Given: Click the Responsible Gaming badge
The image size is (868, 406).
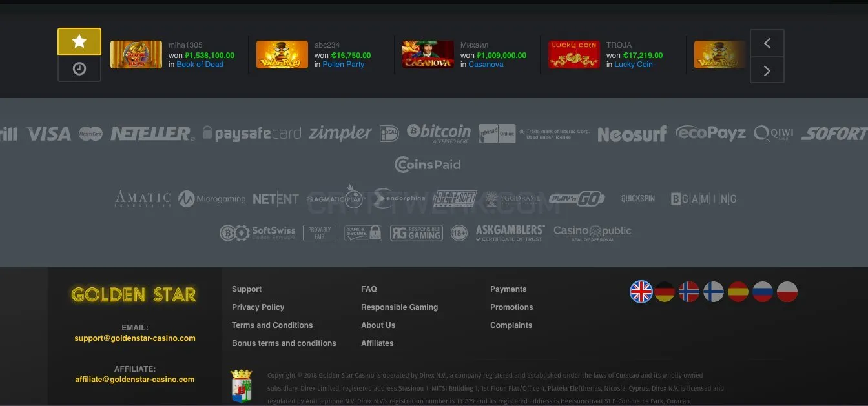Looking at the screenshot, I should pos(416,233).
